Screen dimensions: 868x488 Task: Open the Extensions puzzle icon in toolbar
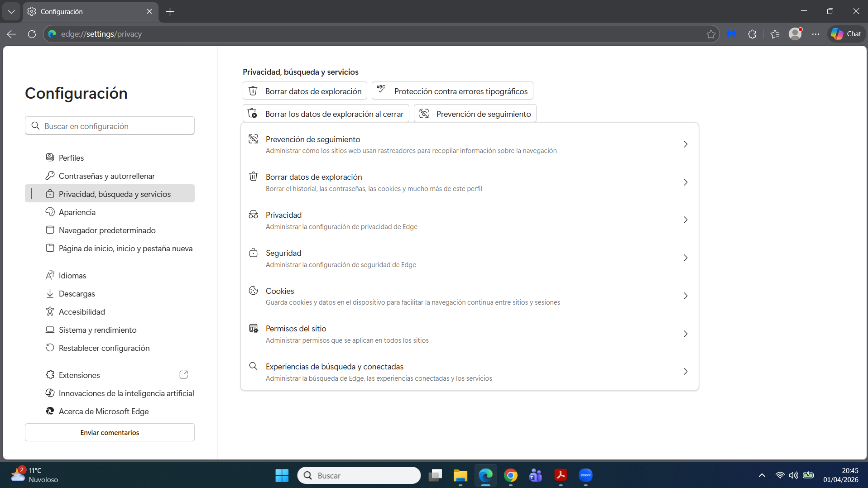tap(752, 34)
